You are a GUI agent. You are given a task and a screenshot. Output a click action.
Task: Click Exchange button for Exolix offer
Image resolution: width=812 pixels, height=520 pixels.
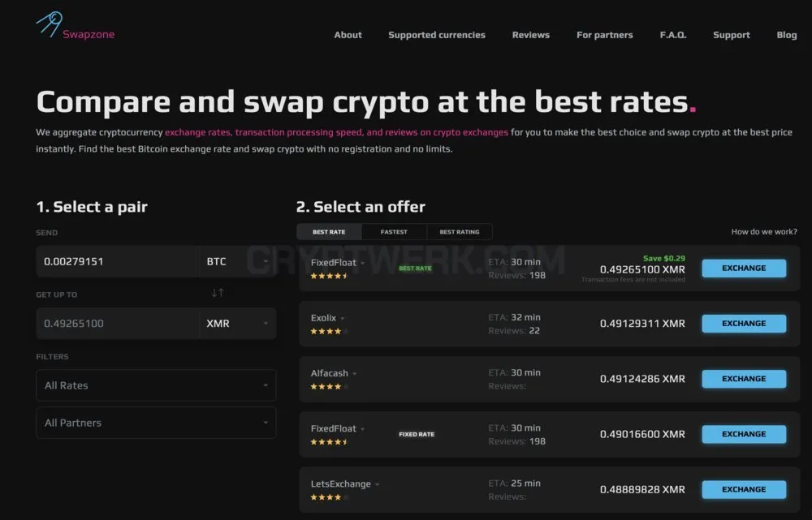(x=744, y=324)
